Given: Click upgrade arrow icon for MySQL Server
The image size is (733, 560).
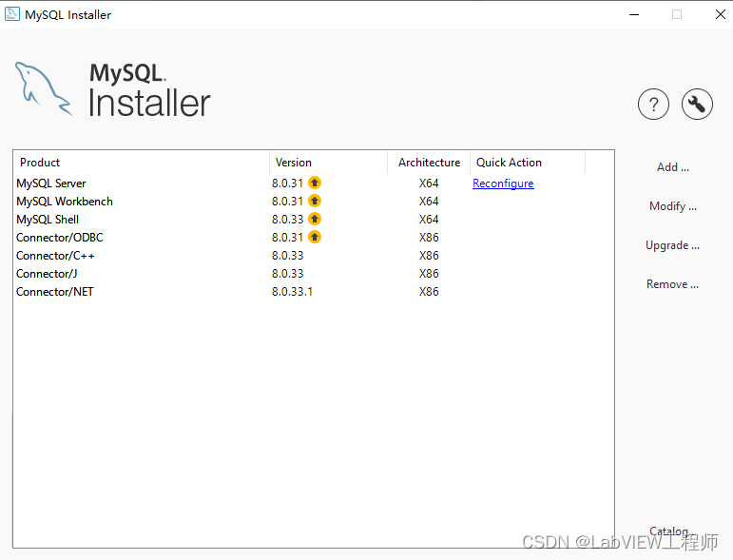Looking at the screenshot, I should (x=315, y=183).
